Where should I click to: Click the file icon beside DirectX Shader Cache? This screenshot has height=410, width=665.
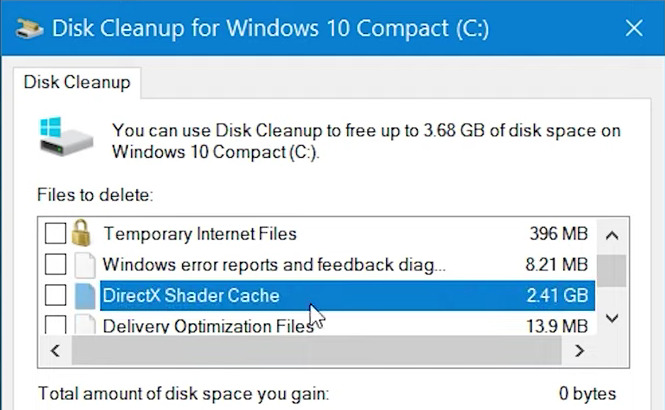click(x=84, y=295)
